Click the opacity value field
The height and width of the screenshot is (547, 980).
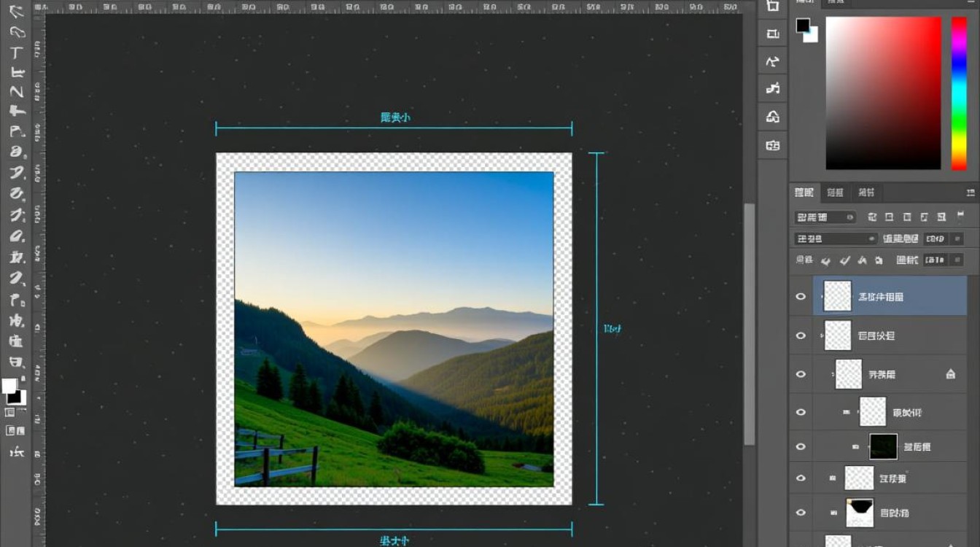[936, 238]
